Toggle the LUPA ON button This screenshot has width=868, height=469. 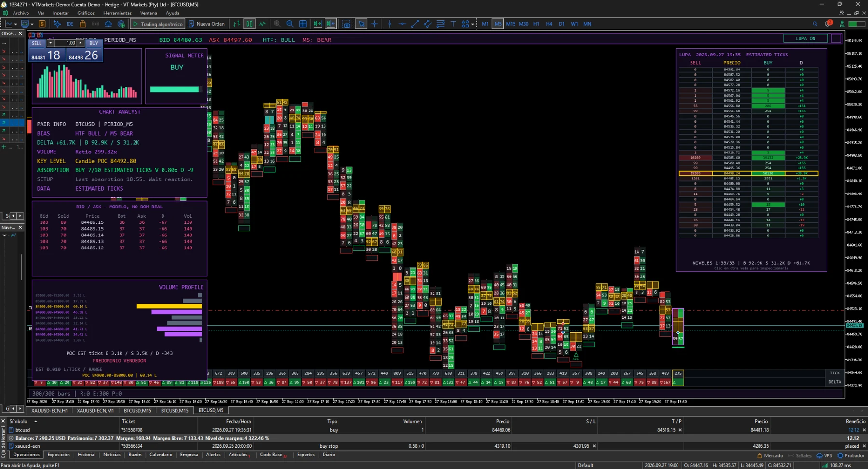[805, 38]
